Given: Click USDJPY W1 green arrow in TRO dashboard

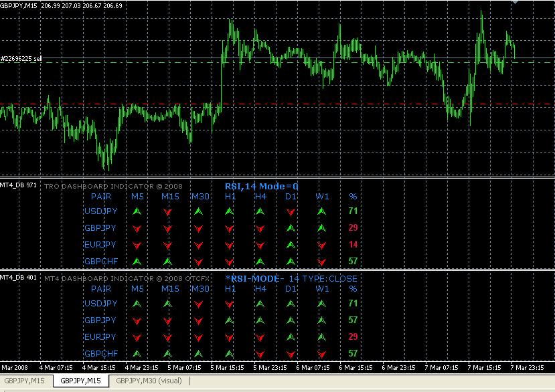Looking at the screenshot, I should click(x=321, y=211).
